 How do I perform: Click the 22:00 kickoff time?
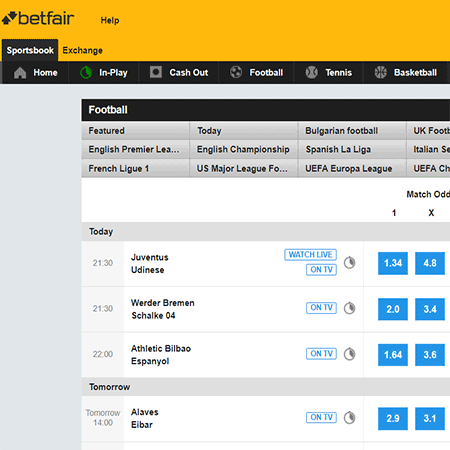point(103,354)
